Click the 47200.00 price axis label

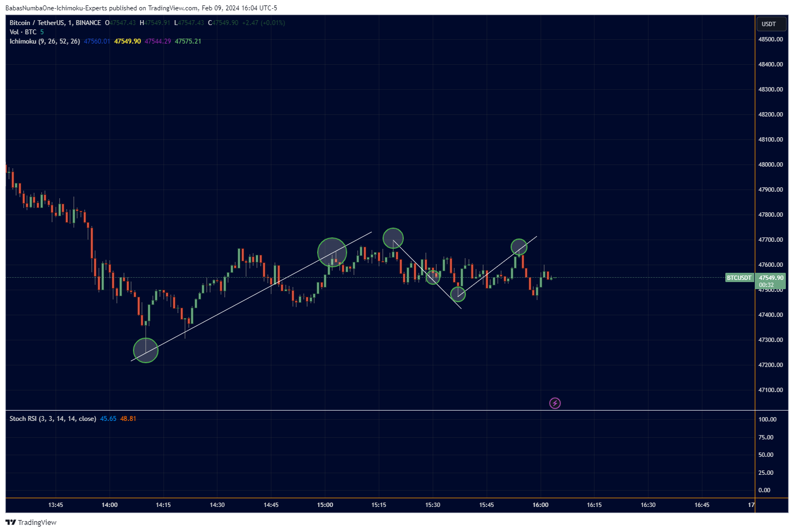click(x=771, y=365)
